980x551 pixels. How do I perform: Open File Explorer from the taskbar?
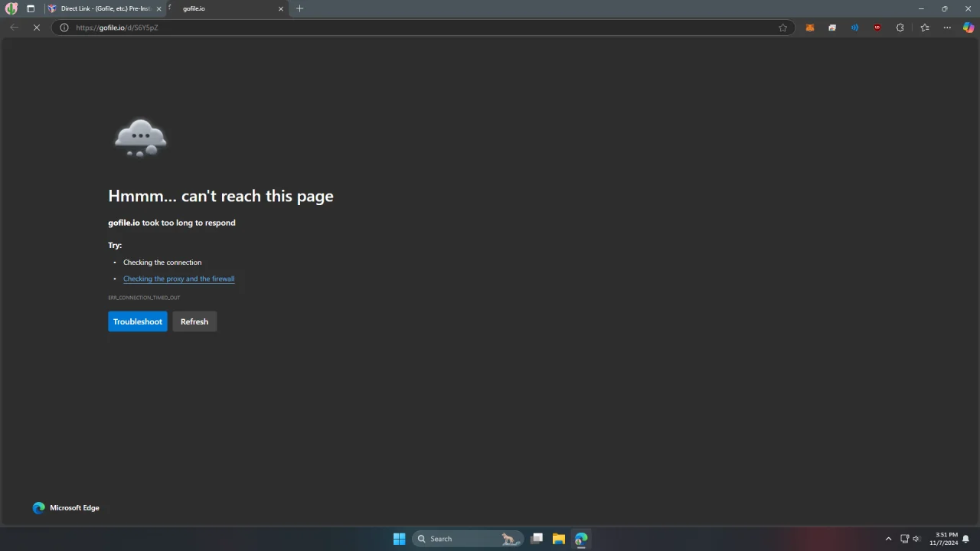coord(559,539)
